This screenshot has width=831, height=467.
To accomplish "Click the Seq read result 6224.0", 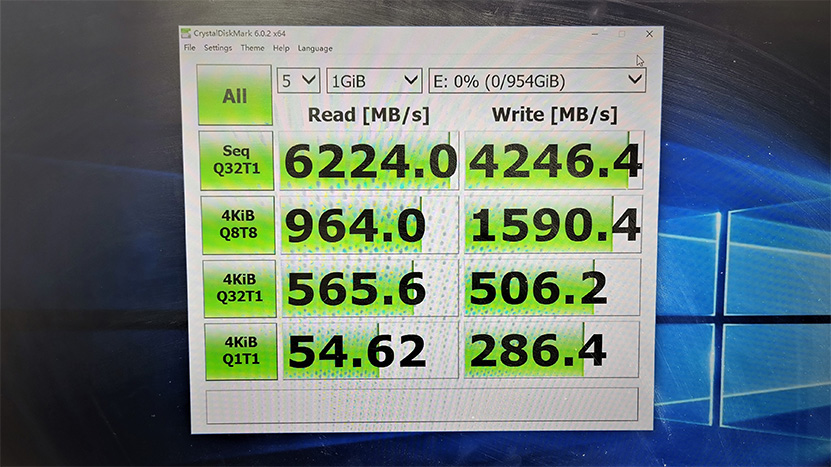I will 368,161.
